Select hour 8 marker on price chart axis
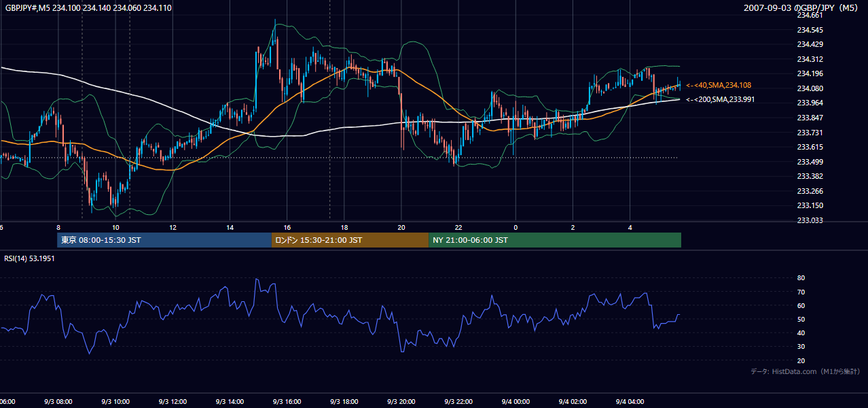This screenshot has width=868, height=408. click(58, 227)
